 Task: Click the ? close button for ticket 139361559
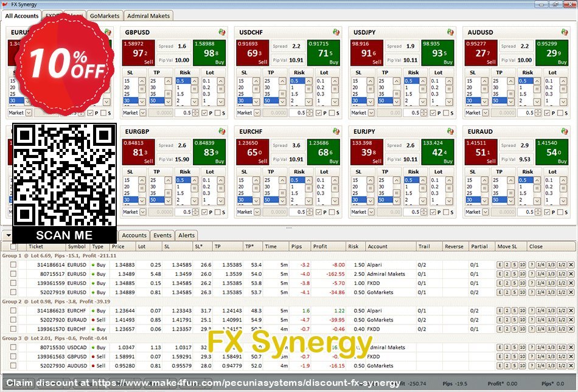[532, 283]
